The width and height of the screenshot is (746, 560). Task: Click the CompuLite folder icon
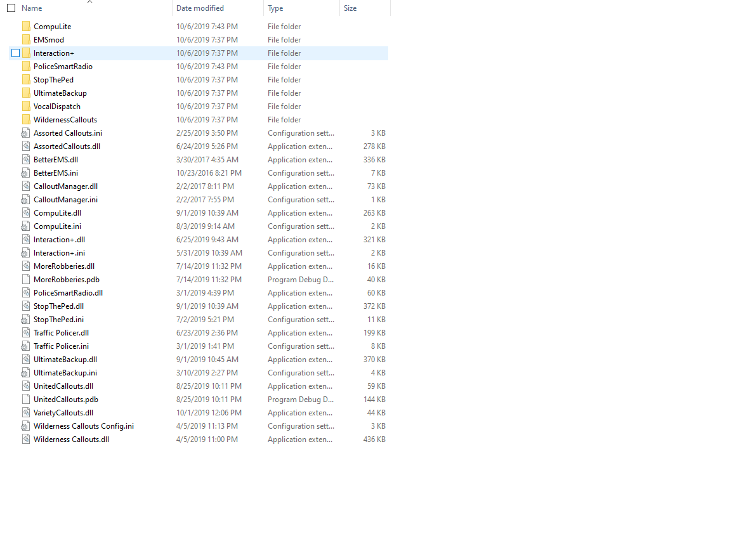click(x=26, y=26)
